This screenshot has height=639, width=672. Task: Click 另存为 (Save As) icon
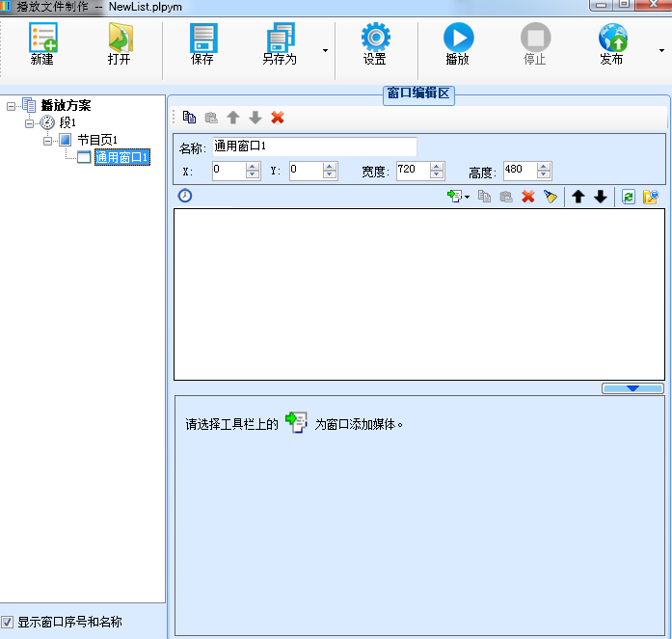[280, 43]
